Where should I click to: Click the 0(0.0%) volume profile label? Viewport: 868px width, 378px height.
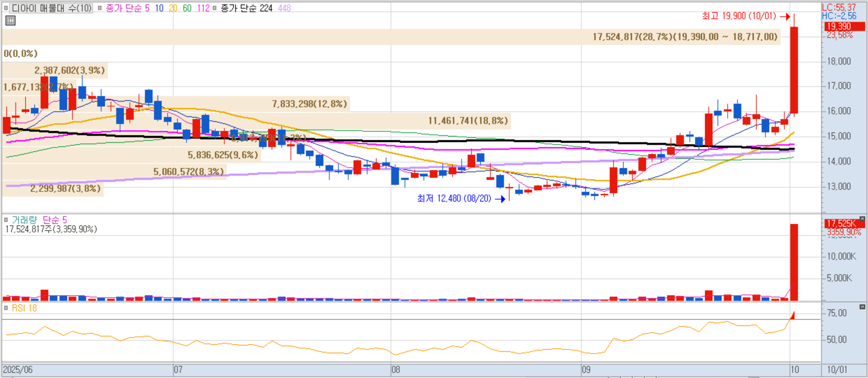click(21, 53)
